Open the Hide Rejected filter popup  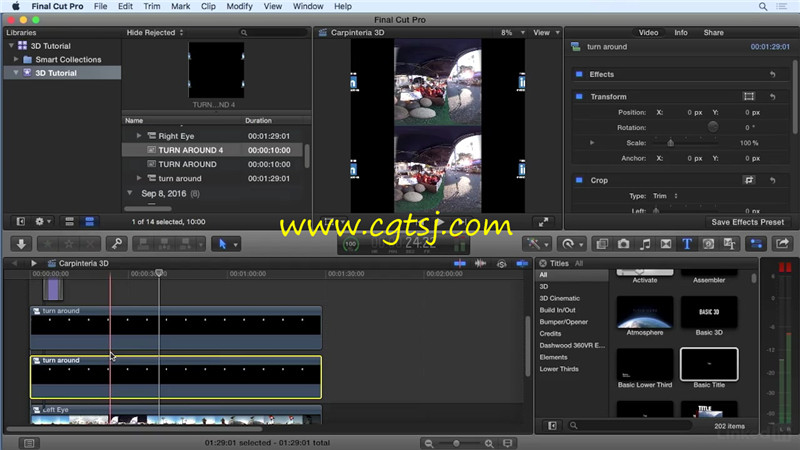155,32
